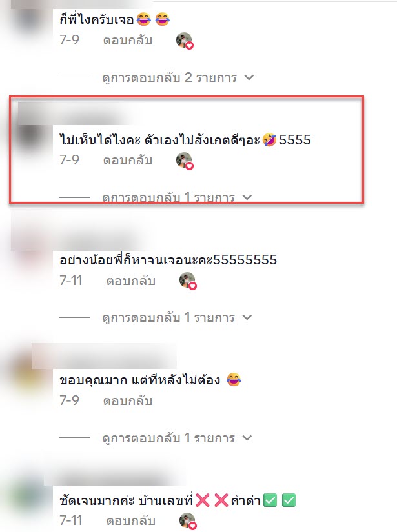Screen dimensions: 397x532
Task: Reply to ขอบคุณมาก แต่ทีหลังไม่ต้อง comment
Action: [128, 401]
